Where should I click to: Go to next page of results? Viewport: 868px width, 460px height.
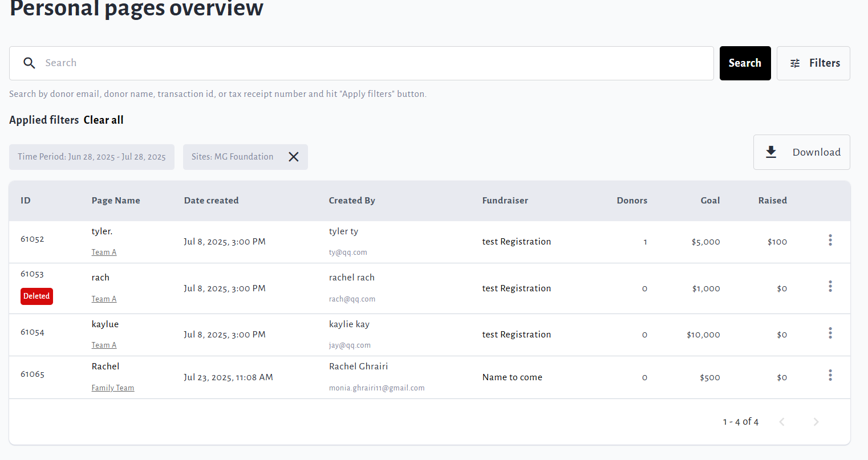[x=816, y=422]
